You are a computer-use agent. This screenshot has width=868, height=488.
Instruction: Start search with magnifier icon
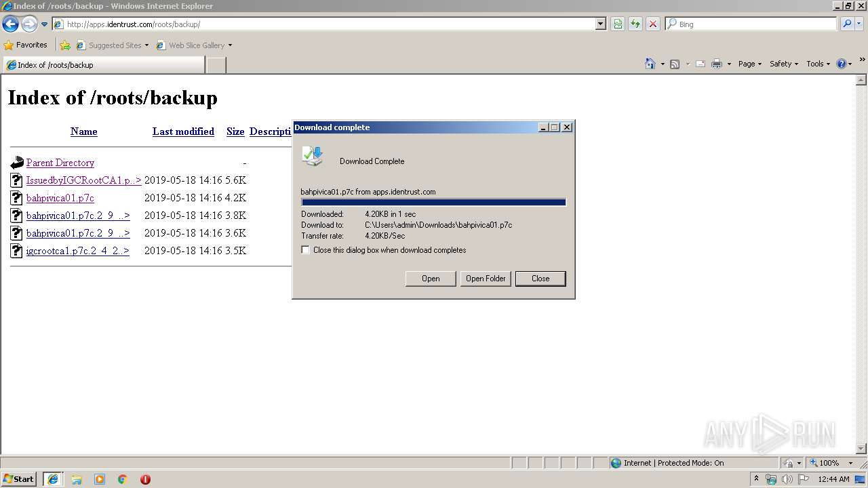847,24
